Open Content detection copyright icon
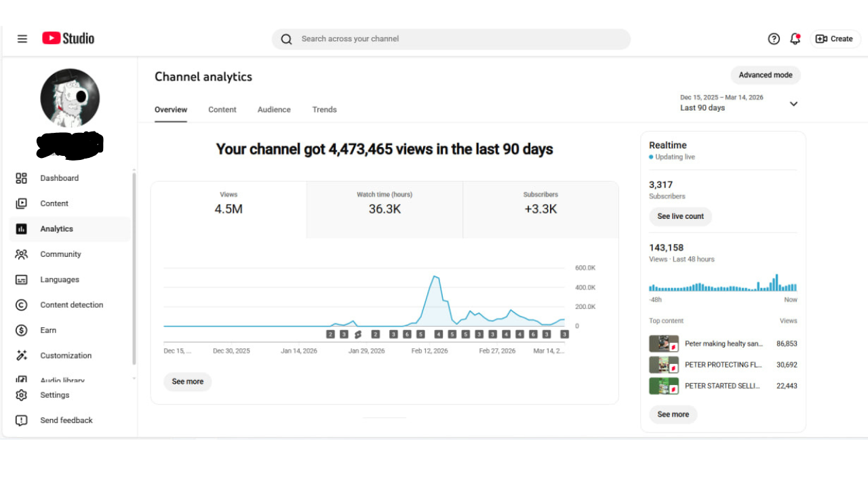 pos(22,305)
